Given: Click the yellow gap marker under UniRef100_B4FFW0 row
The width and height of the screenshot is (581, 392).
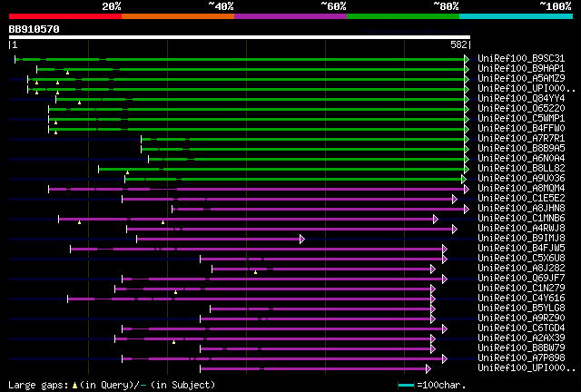Looking at the screenshot, I should [x=55, y=132].
